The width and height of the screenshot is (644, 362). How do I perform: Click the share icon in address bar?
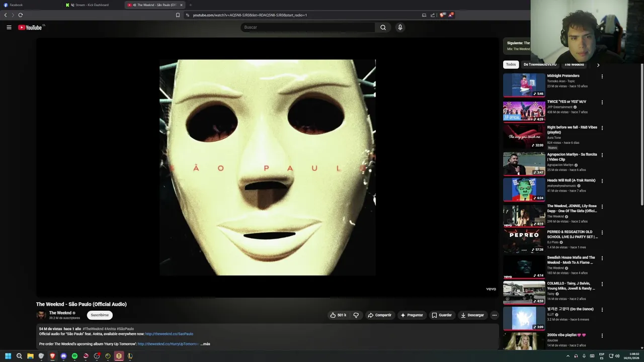(433, 15)
